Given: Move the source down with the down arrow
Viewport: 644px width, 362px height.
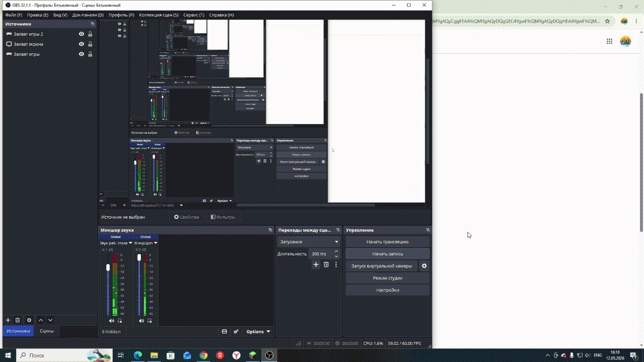Looking at the screenshot, I should (50, 320).
